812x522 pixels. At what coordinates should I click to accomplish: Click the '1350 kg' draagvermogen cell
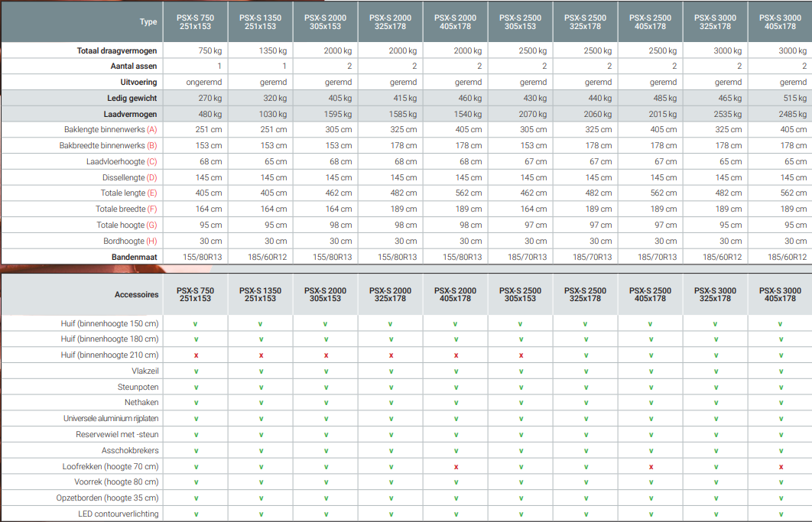[272, 50]
